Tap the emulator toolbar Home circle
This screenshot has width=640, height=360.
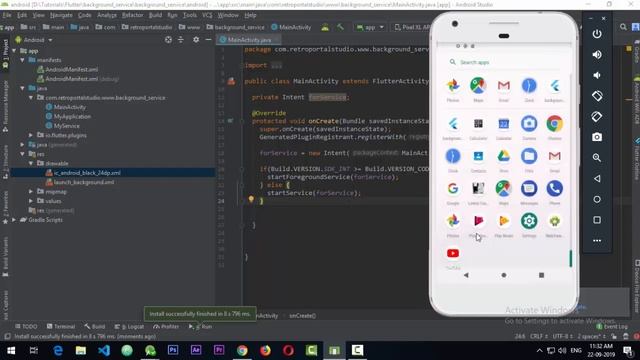pos(597,199)
